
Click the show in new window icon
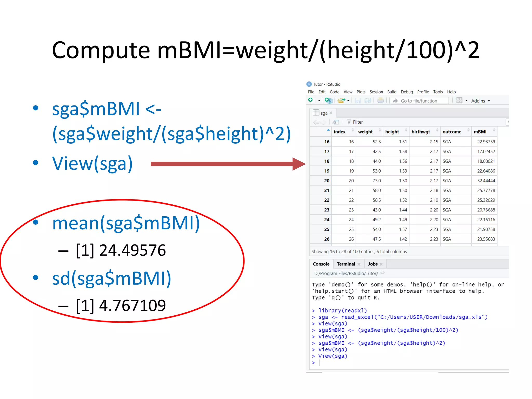[336, 122]
